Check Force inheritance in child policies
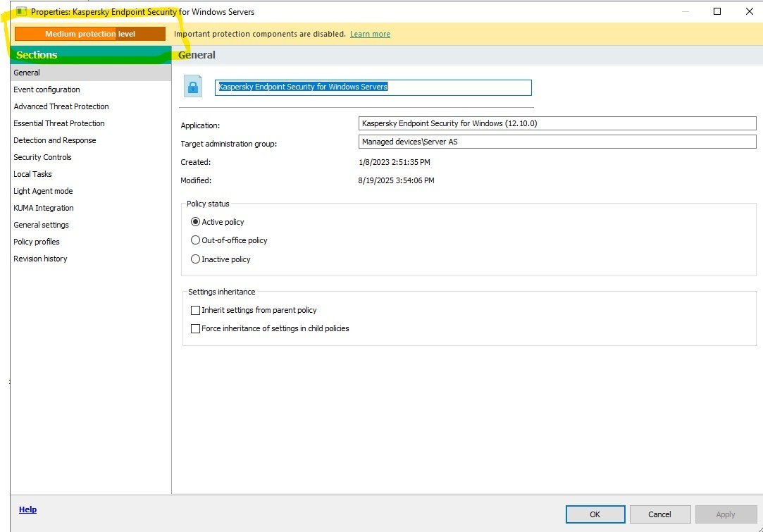 coord(196,329)
